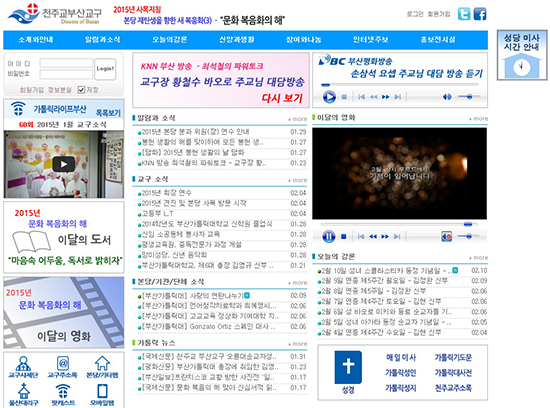
Task: Skip to next track in PBC audio player
Action: pos(397,97)
